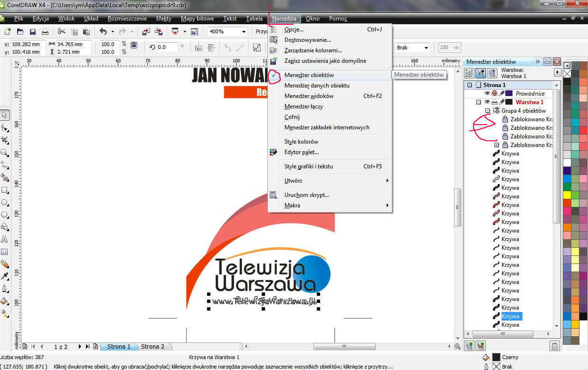Screen dimensions: 588x370
Task: Open the Opcje... menu entry
Action: (294, 29)
